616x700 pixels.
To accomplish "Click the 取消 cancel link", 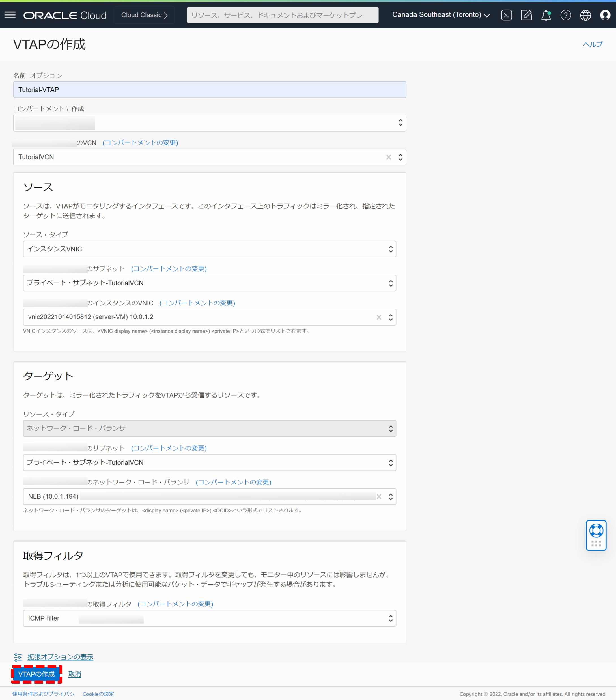I will 75,674.
